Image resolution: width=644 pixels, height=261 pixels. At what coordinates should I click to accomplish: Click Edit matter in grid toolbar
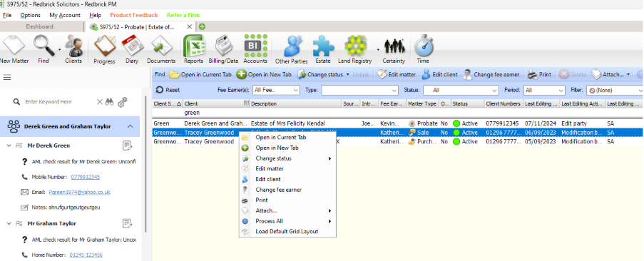pos(397,75)
